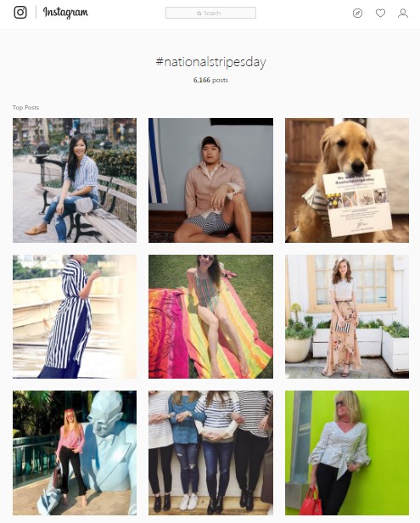Image resolution: width=420 pixels, height=523 pixels.
Task: Open post of four friends in striped tops
Action: pos(210,453)
